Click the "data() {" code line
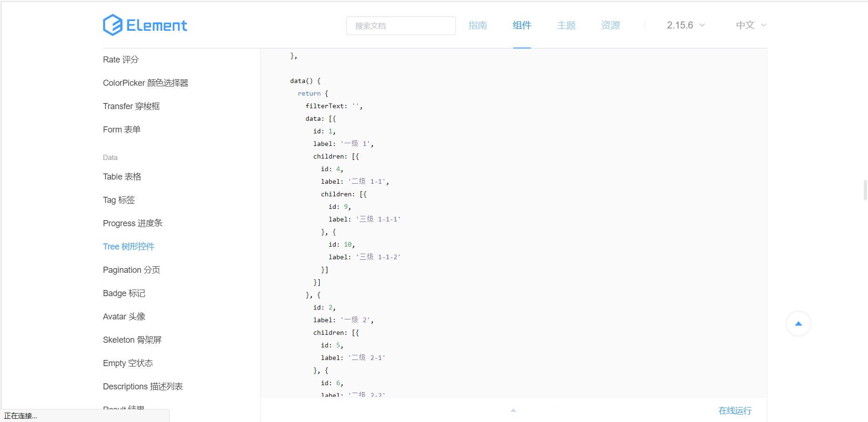The height and width of the screenshot is (422, 868). coord(305,81)
